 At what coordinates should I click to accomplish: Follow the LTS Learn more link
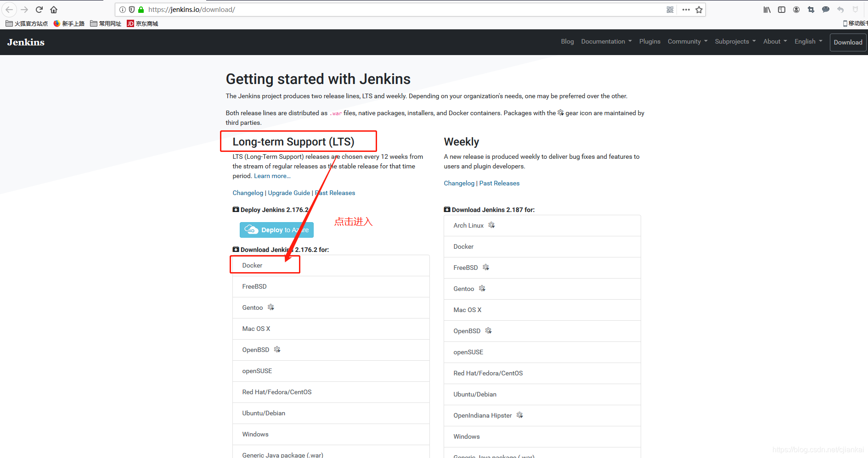[x=272, y=176]
